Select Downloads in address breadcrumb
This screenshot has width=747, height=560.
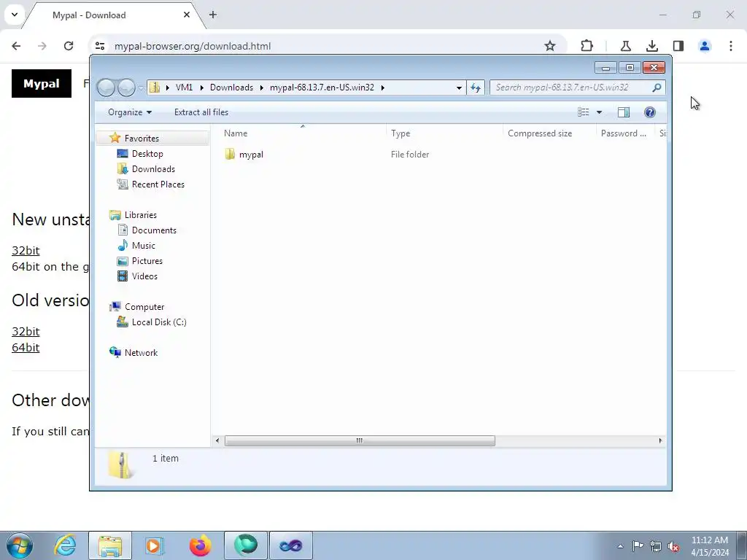pos(231,87)
